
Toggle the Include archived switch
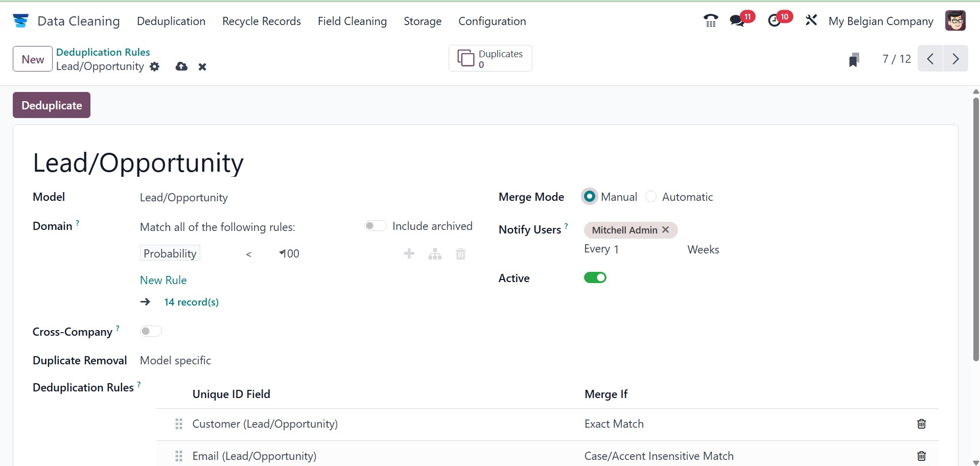pyautogui.click(x=375, y=226)
